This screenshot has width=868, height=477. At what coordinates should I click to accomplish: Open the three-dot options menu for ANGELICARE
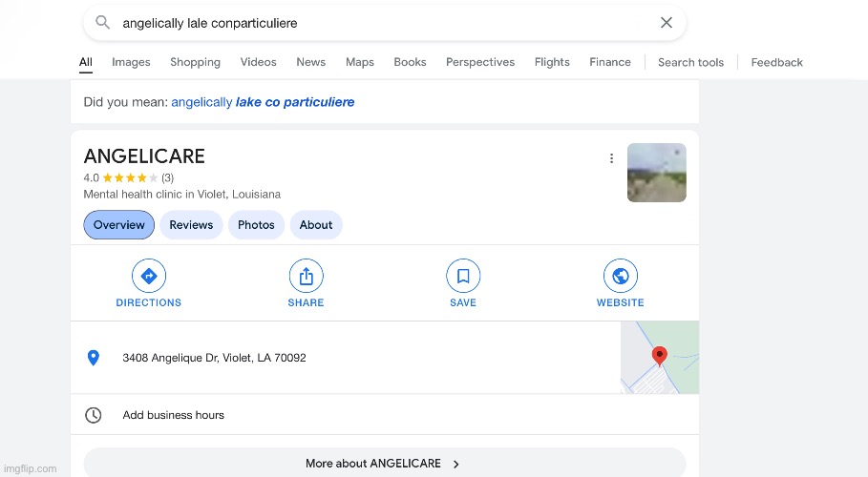click(x=611, y=158)
